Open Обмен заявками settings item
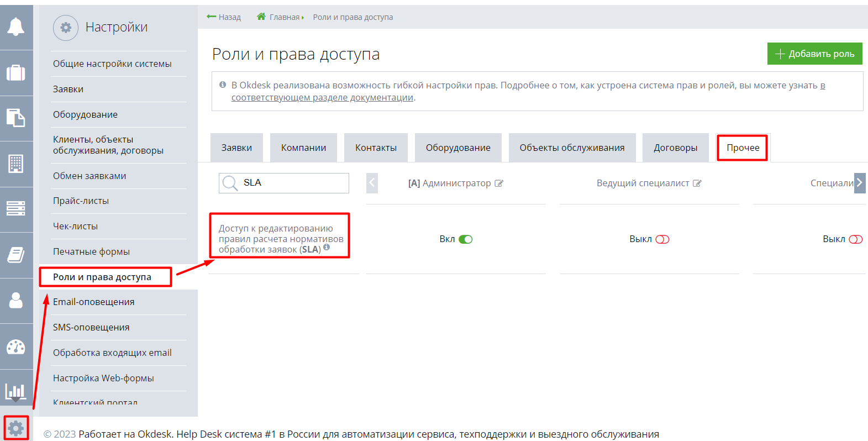Image resolution: width=868 pixels, height=441 pixels. 90,176
